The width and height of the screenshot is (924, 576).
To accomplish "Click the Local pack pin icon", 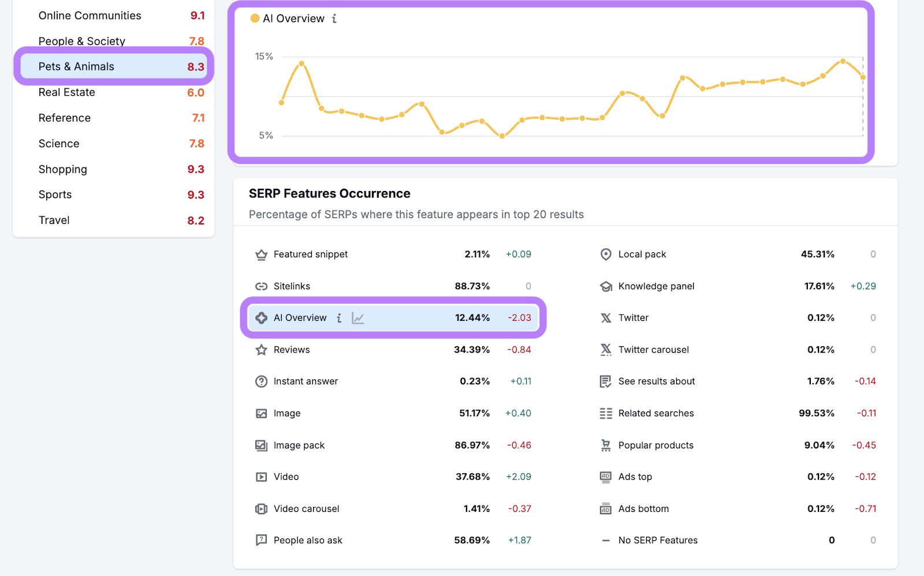I will point(606,255).
